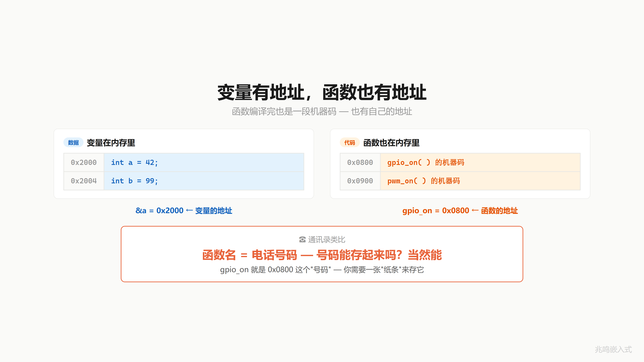644x362 pixels.
Task: Click the line gpio_on 就是 0x0800 这个"号码"
Action: 276,270
